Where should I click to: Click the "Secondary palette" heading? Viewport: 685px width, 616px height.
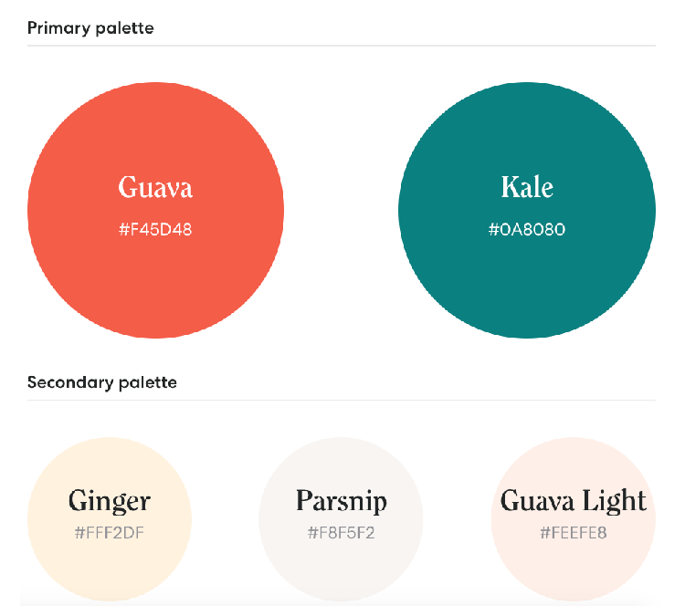[101, 382]
